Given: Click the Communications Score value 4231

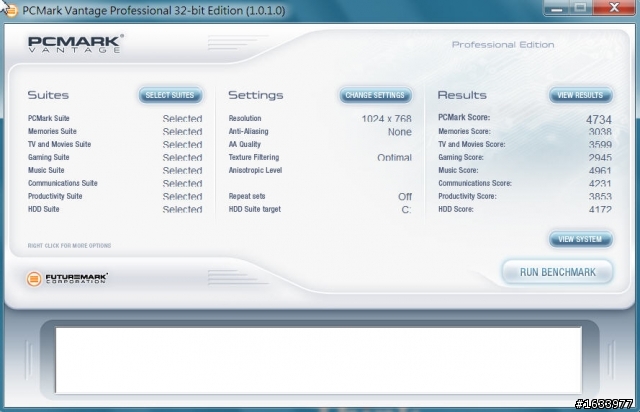Looking at the screenshot, I should [600, 184].
